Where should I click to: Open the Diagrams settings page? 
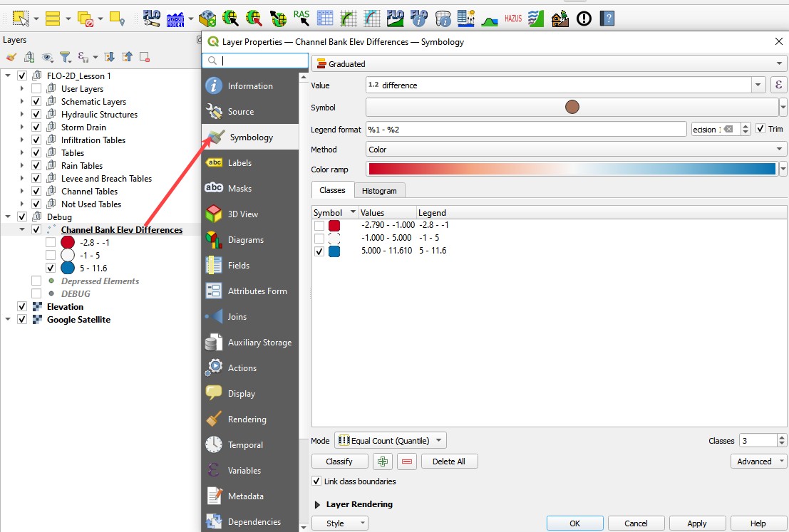pyautogui.click(x=245, y=240)
